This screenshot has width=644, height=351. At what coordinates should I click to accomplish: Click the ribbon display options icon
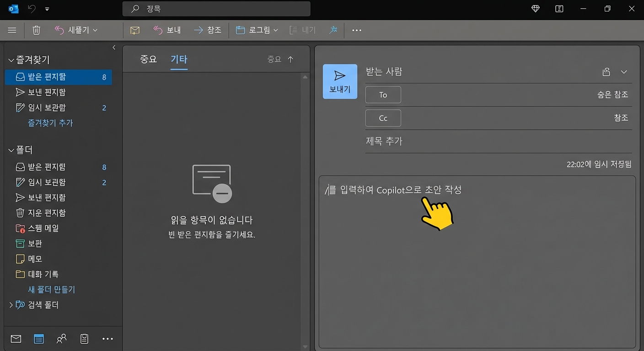click(559, 9)
